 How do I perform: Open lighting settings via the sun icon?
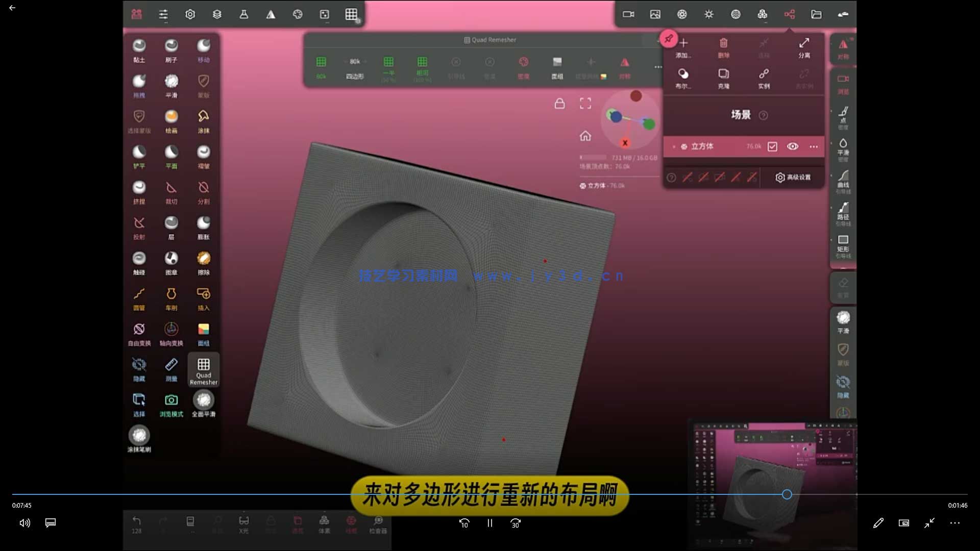(709, 14)
